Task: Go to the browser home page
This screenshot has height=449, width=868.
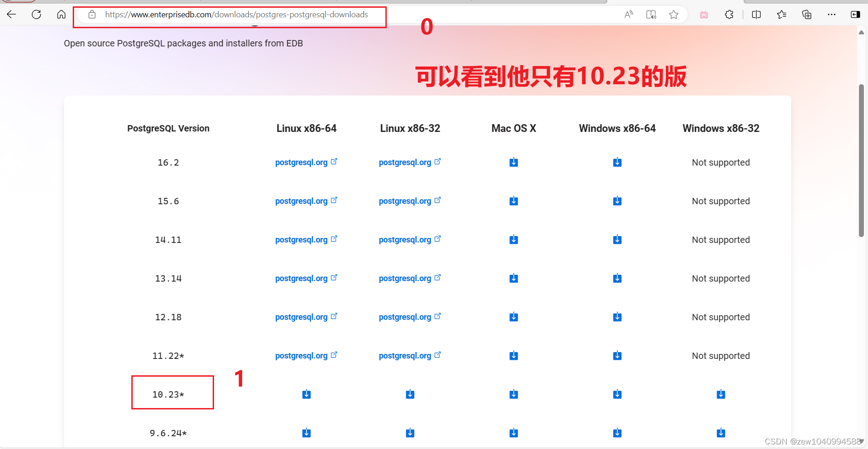Action: (x=61, y=14)
